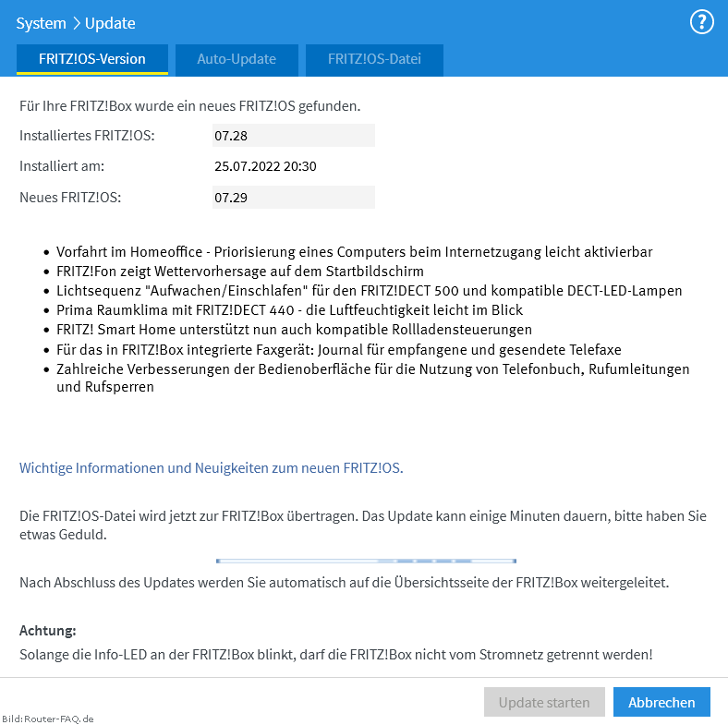This screenshot has width=728, height=725.
Task: Open the help question mark icon
Action: click(701, 22)
